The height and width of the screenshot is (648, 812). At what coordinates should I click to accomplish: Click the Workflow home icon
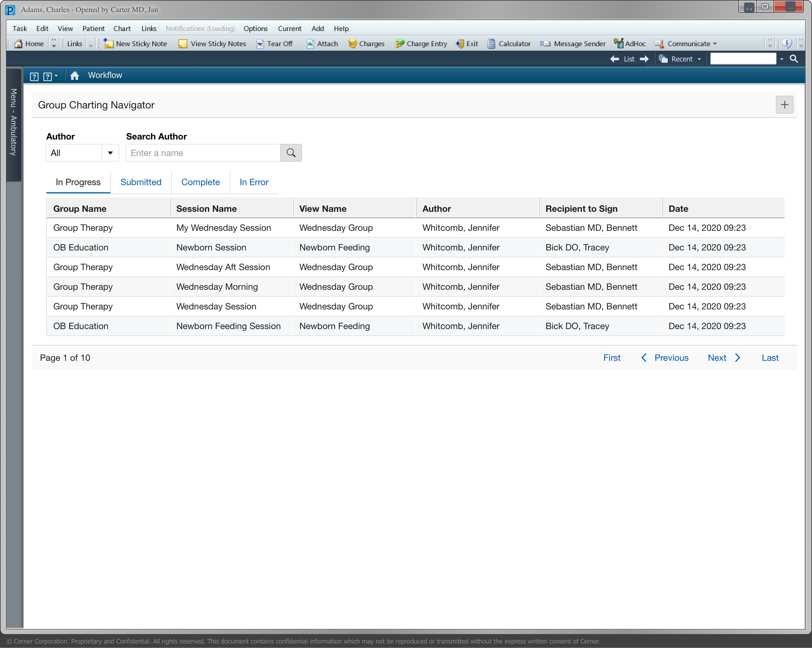click(74, 76)
